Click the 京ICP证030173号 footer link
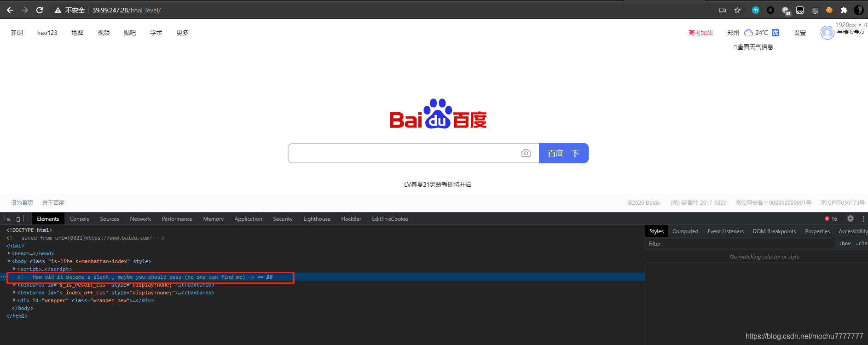 [x=842, y=203]
